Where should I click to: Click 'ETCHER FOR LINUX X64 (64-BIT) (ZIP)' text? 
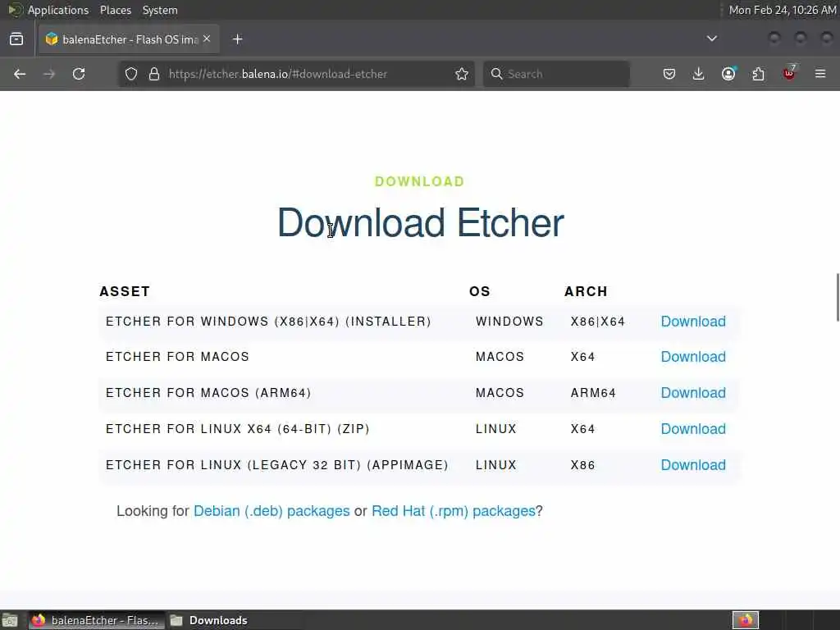point(237,428)
